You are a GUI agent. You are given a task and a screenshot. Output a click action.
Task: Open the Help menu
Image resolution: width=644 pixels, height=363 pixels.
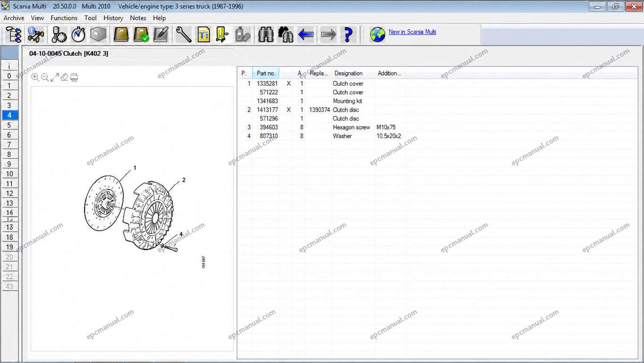point(159,18)
